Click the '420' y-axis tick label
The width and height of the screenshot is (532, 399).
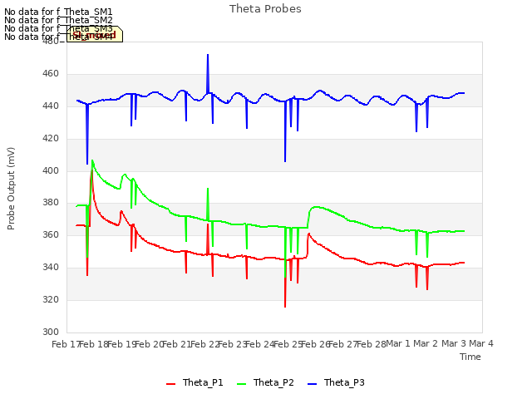click(51, 139)
